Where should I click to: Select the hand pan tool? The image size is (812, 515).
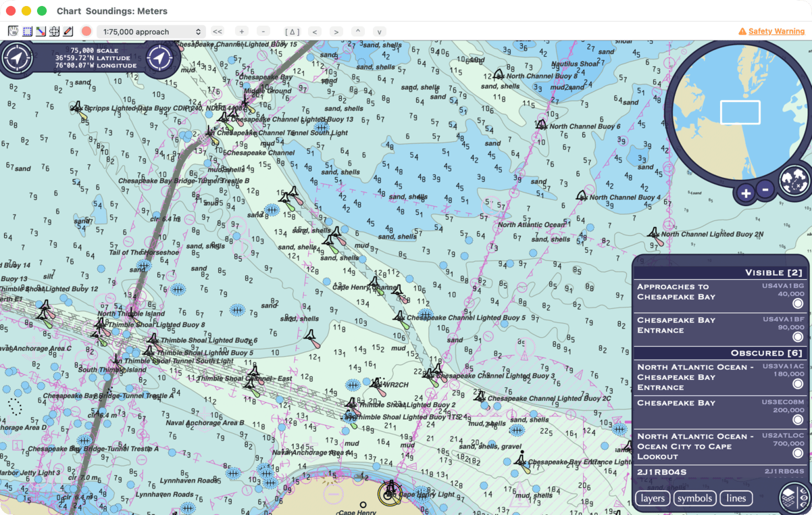[13, 31]
